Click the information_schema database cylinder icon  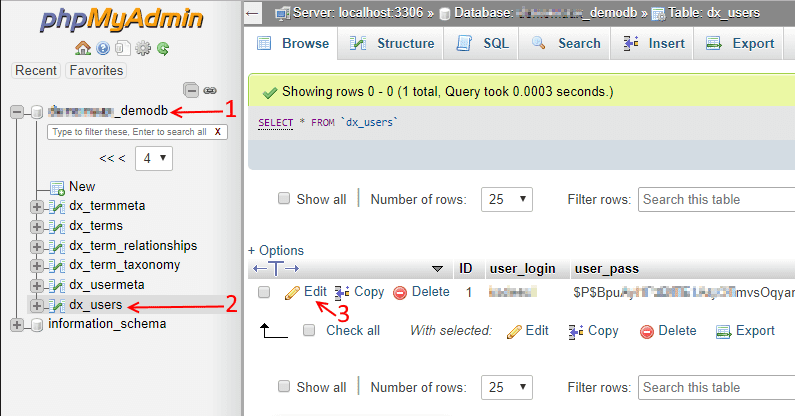(x=37, y=325)
